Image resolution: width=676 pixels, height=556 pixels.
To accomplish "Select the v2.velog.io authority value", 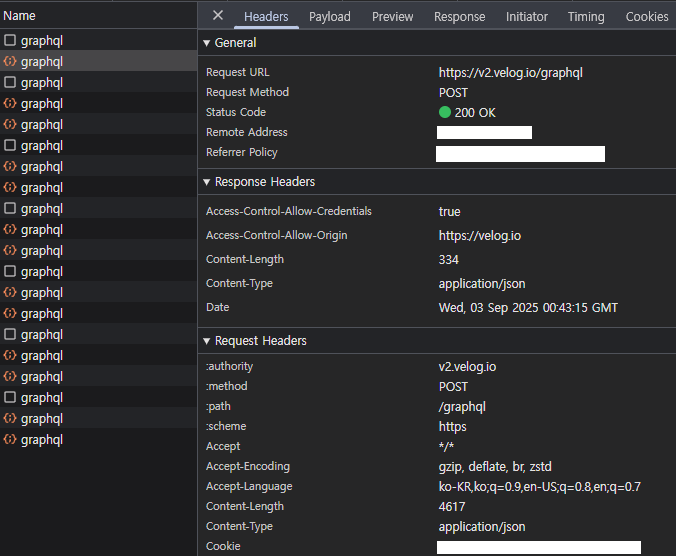I will pyautogui.click(x=467, y=367).
